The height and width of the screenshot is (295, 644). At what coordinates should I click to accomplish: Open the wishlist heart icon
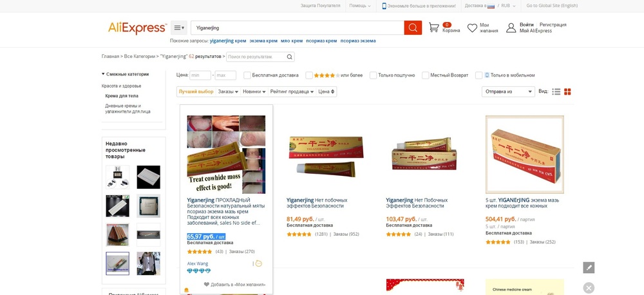point(472,28)
